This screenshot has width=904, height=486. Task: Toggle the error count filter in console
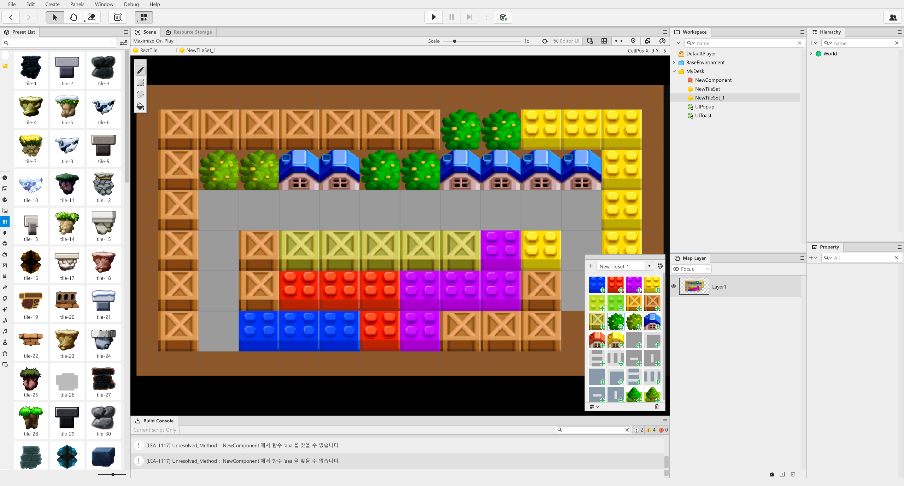click(664, 430)
